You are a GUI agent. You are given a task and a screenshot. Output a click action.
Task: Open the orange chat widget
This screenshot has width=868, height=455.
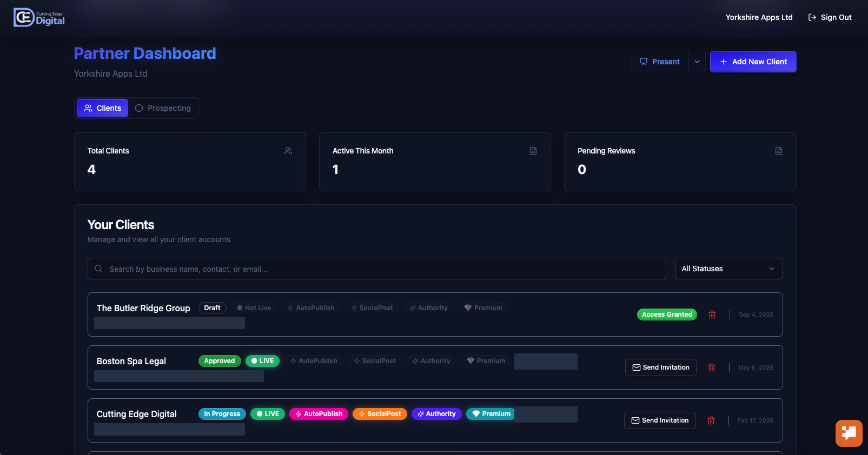click(x=849, y=433)
